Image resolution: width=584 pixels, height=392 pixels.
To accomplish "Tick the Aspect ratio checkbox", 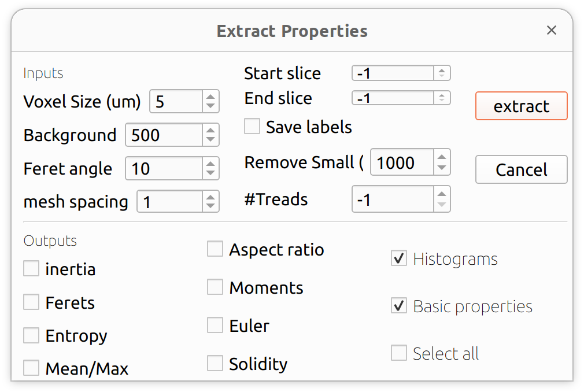I will tap(215, 250).
